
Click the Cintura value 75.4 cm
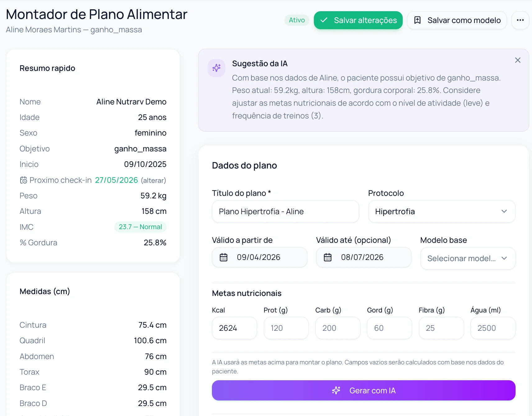(153, 325)
